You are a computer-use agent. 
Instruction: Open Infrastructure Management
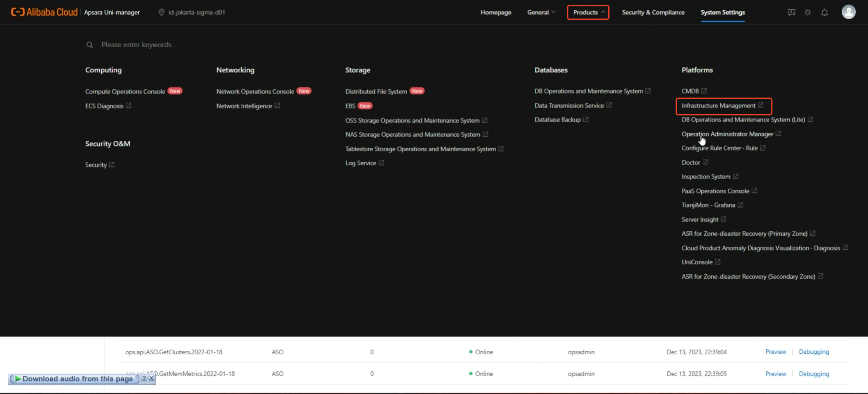pyautogui.click(x=718, y=105)
